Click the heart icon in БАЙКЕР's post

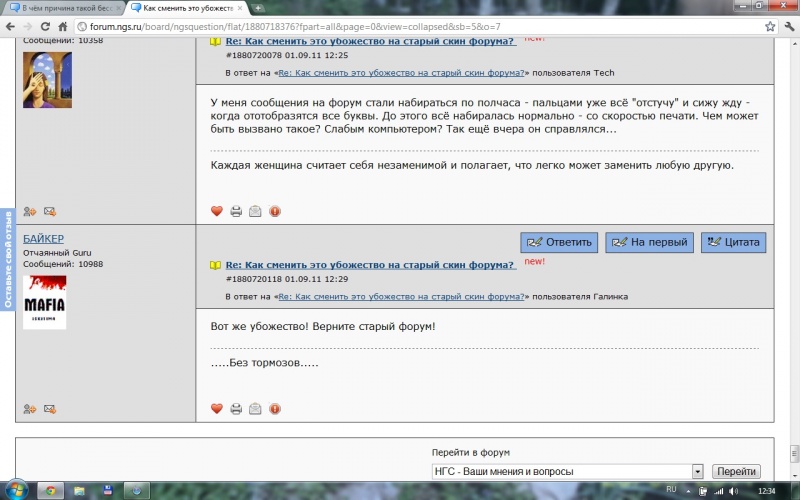(216, 408)
